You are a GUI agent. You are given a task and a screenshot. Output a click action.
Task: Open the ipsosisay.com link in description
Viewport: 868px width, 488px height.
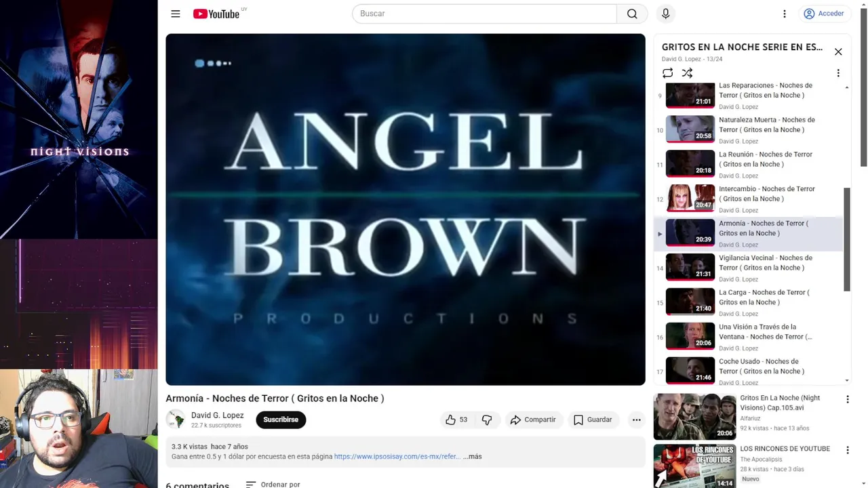(397, 457)
